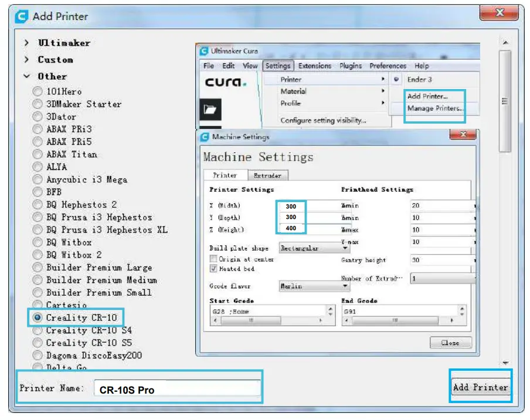Viewport: 530px width, 420px height.
Task: Open the File menu in Ultimaker Cura
Action: [209, 66]
